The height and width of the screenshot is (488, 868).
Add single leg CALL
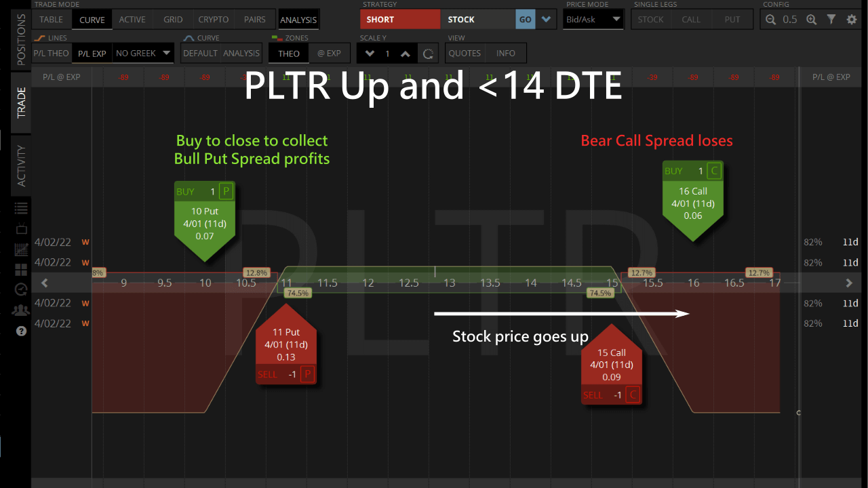coord(692,20)
